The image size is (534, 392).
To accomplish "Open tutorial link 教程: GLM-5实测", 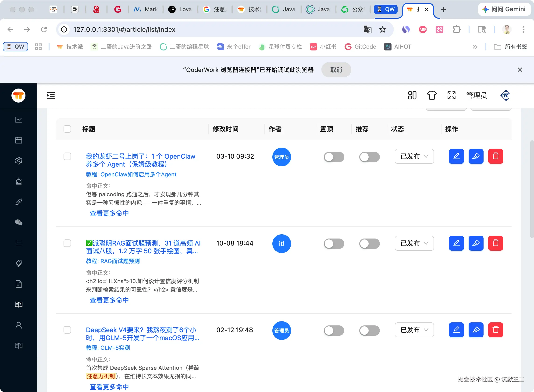I will tap(108, 348).
